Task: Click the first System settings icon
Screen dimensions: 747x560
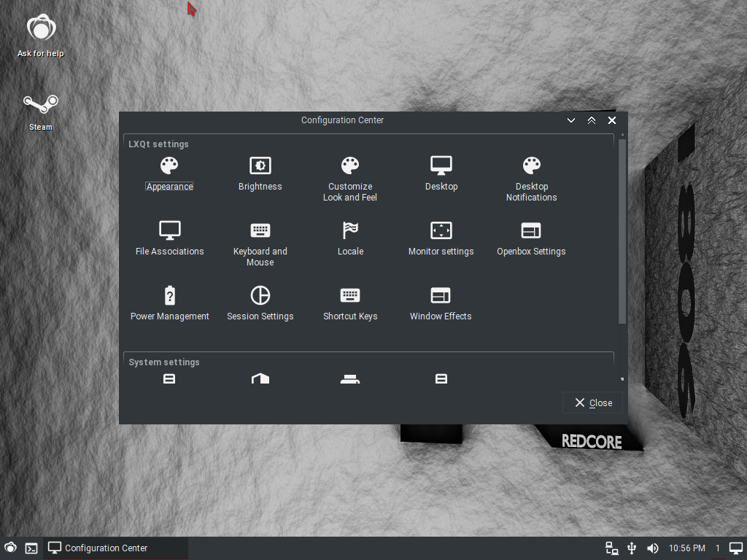Action: coord(169,378)
